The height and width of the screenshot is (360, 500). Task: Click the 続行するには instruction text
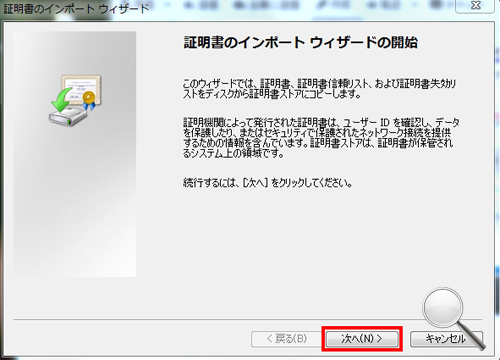point(267,183)
